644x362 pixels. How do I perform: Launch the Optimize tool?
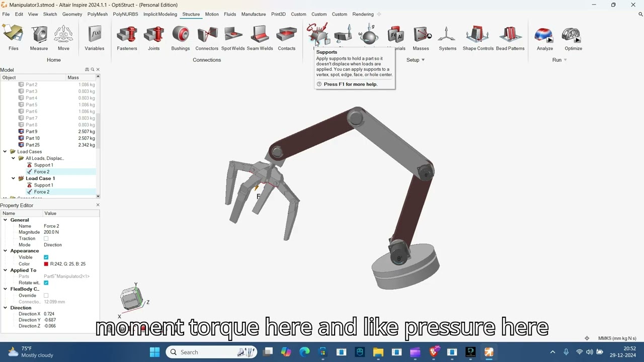pyautogui.click(x=573, y=38)
